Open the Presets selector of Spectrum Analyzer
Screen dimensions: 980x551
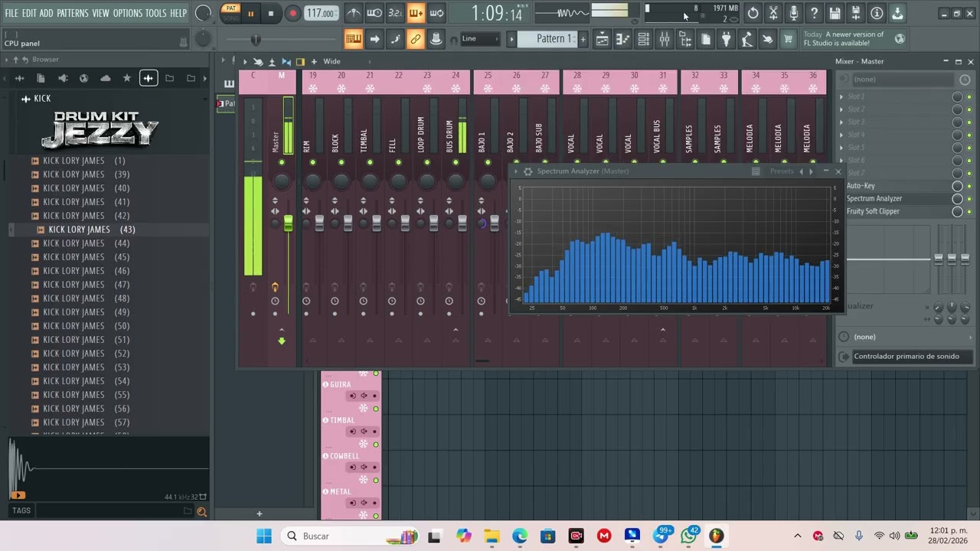click(x=782, y=171)
